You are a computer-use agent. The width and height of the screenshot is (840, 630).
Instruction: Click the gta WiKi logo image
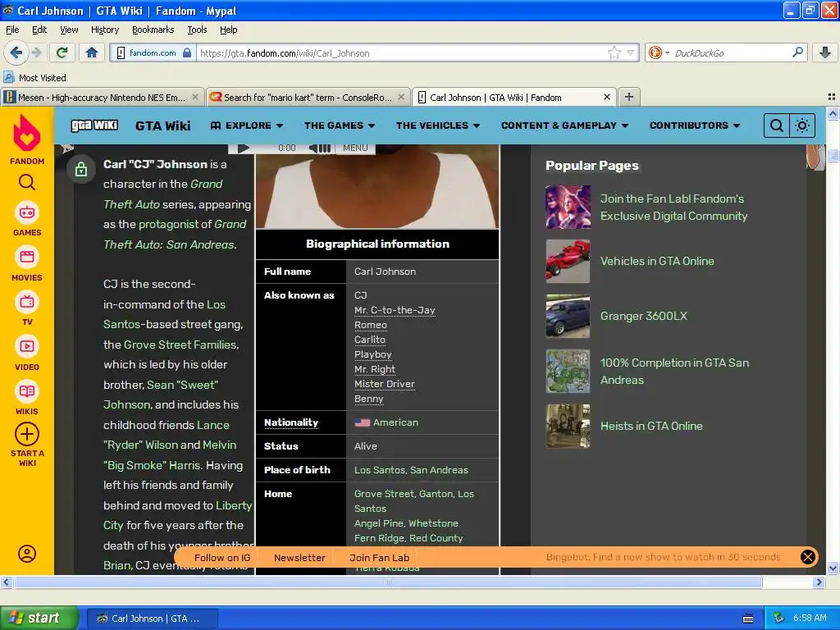pos(94,126)
